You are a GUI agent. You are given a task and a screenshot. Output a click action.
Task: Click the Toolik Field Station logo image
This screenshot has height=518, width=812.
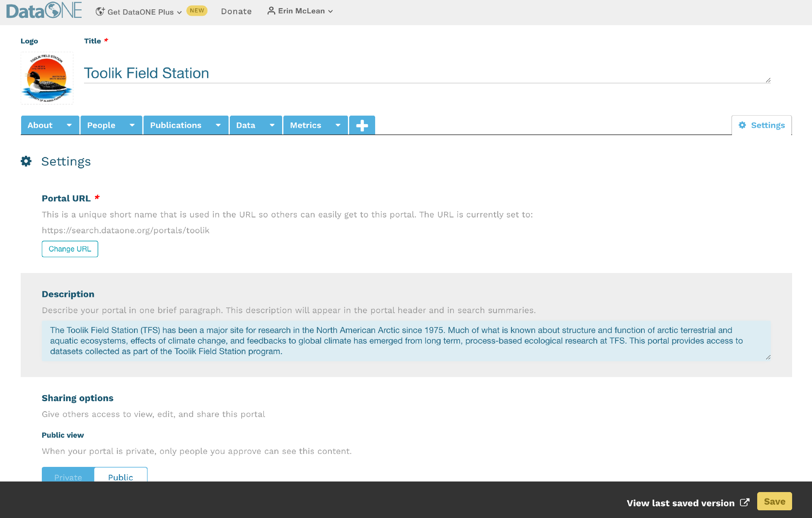(47, 78)
